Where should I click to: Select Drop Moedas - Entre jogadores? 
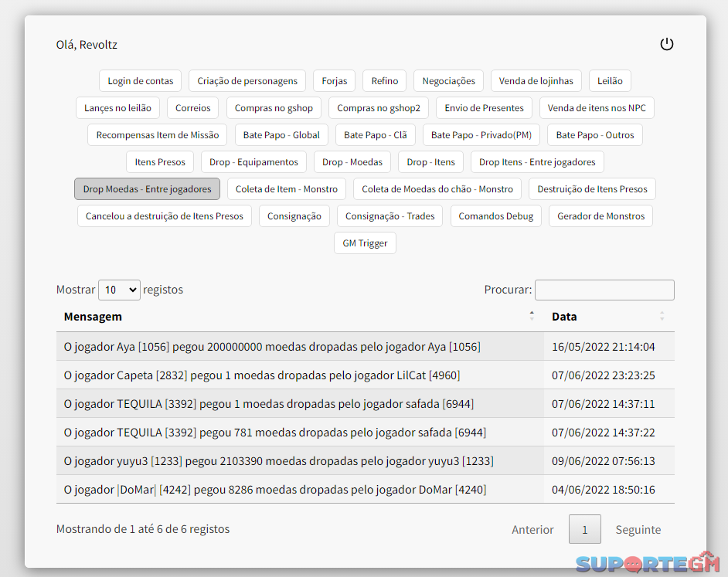click(147, 189)
